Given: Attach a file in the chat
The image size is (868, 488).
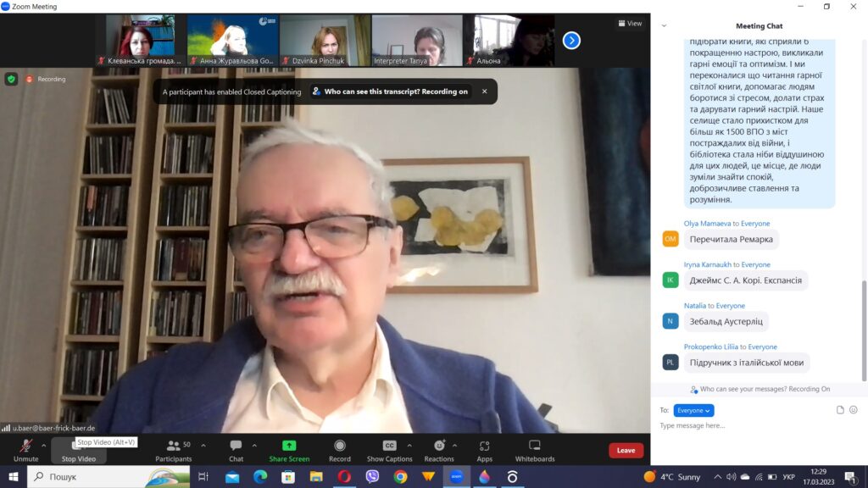Looking at the screenshot, I should pos(840,410).
